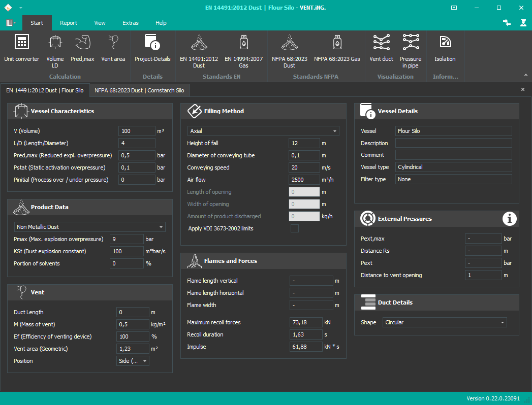
Task: Open Project-Details from the ribbon
Action: click(152, 48)
